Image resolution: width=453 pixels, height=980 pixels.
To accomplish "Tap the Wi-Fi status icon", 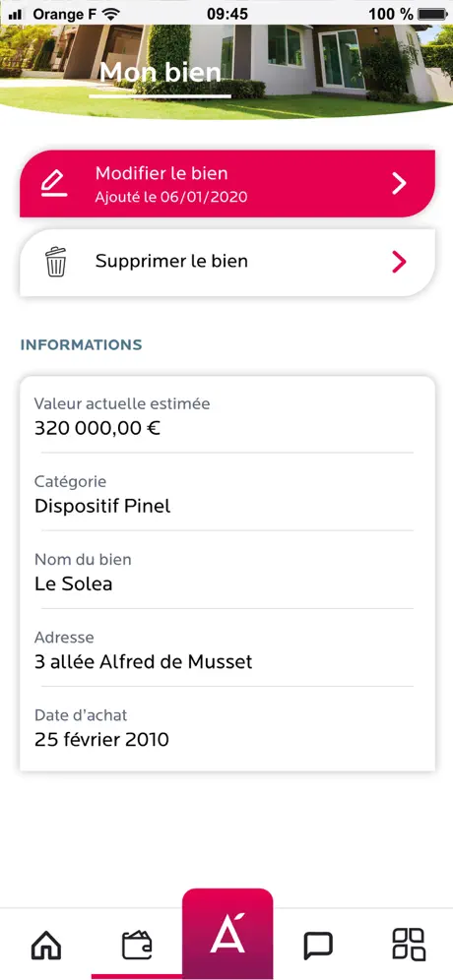I will click(x=110, y=13).
